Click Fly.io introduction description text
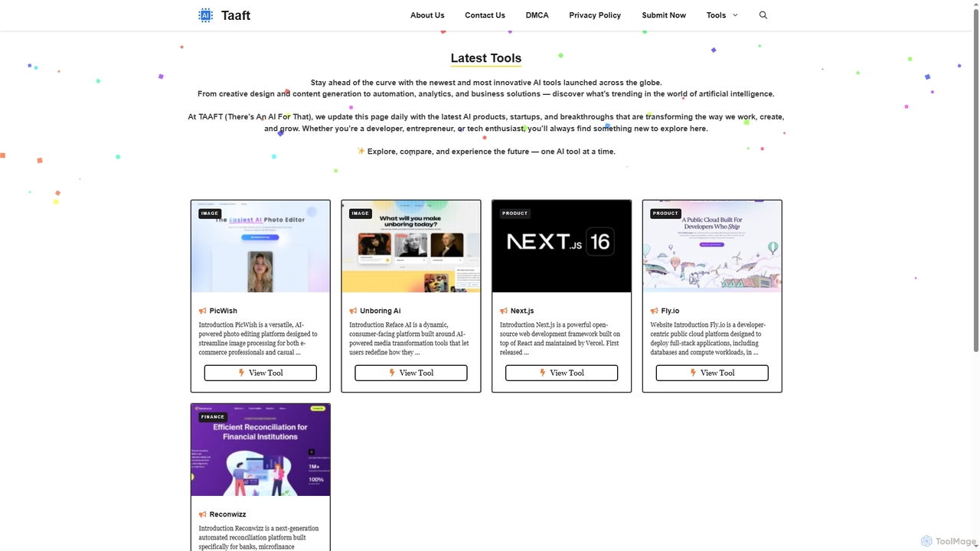 (708, 339)
